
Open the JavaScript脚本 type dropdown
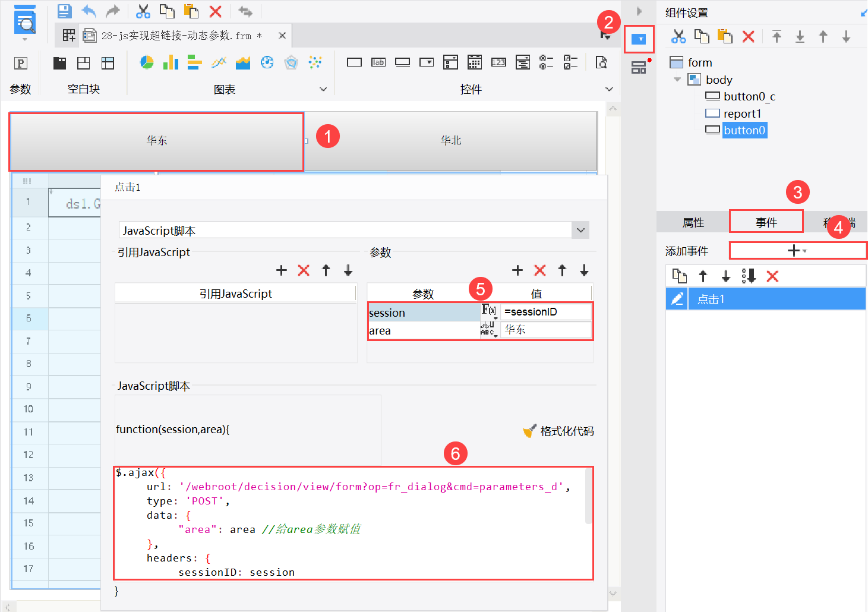[581, 230]
